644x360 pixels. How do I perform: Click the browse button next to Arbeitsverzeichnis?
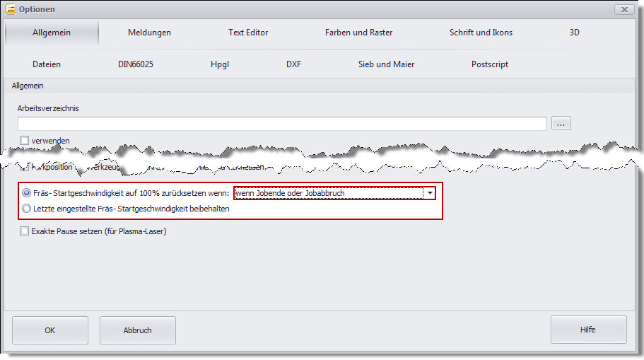point(562,124)
